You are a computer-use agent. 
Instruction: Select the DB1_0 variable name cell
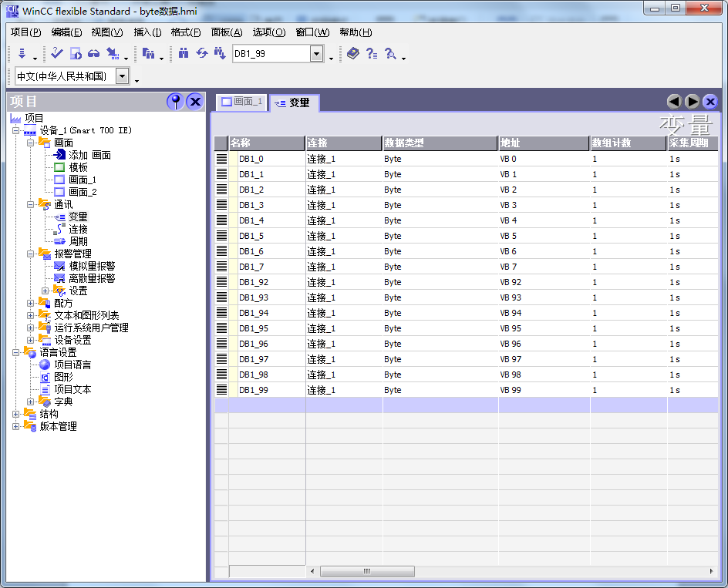pyautogui.click(x=267, y=160)
